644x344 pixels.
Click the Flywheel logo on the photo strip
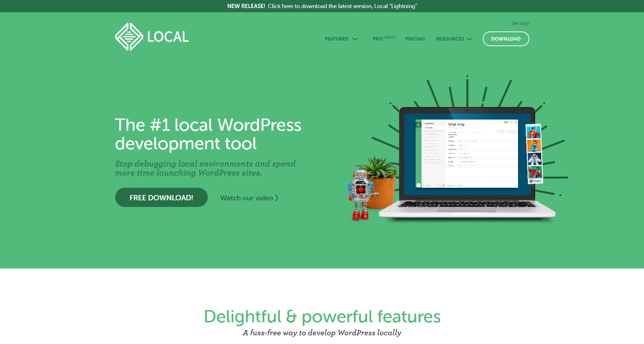click(535, 181)
